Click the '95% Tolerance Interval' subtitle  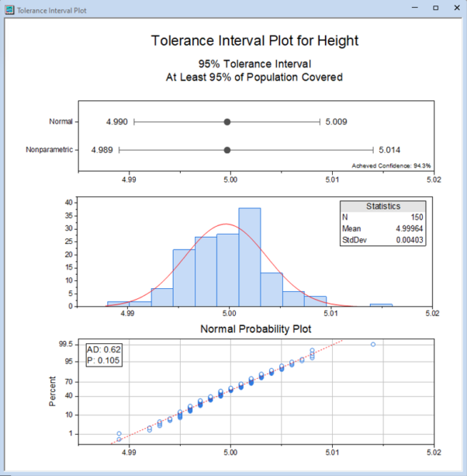click(x=254, y=64)
